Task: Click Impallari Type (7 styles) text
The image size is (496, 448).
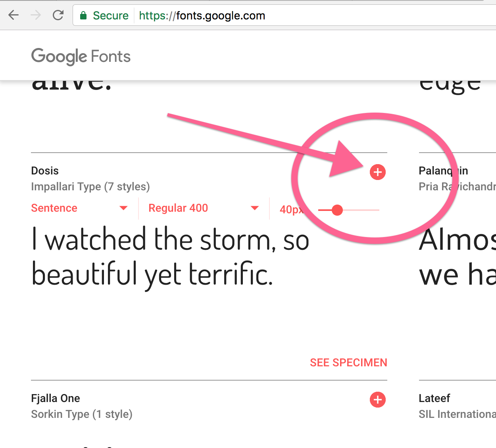Action: (x=90, y=187)
